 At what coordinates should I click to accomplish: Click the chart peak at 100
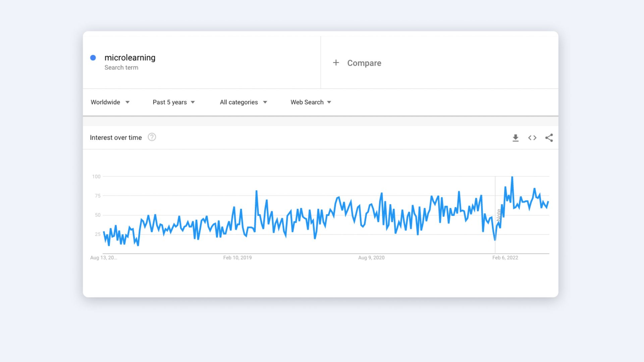(x=512, y=177)
